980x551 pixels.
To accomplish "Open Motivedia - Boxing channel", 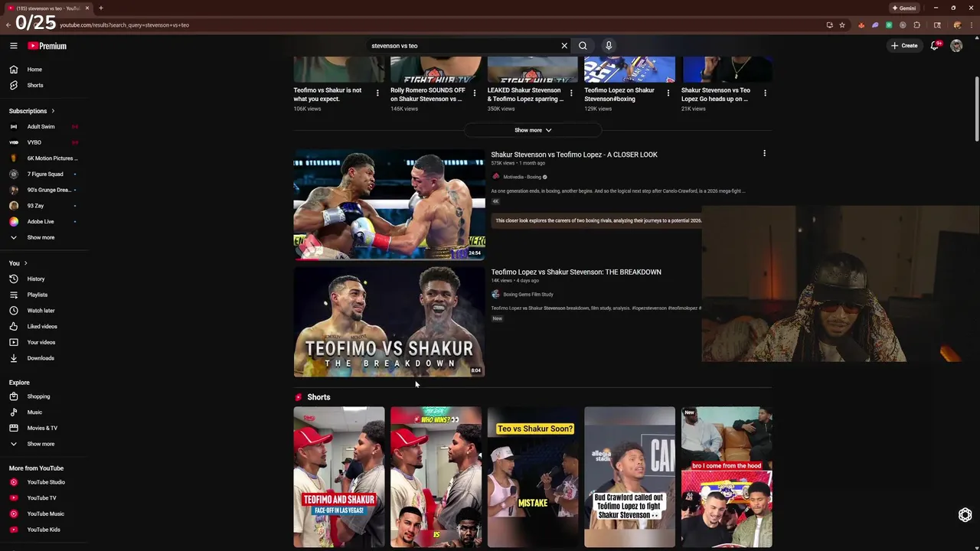I will click(x=522, y=177).
